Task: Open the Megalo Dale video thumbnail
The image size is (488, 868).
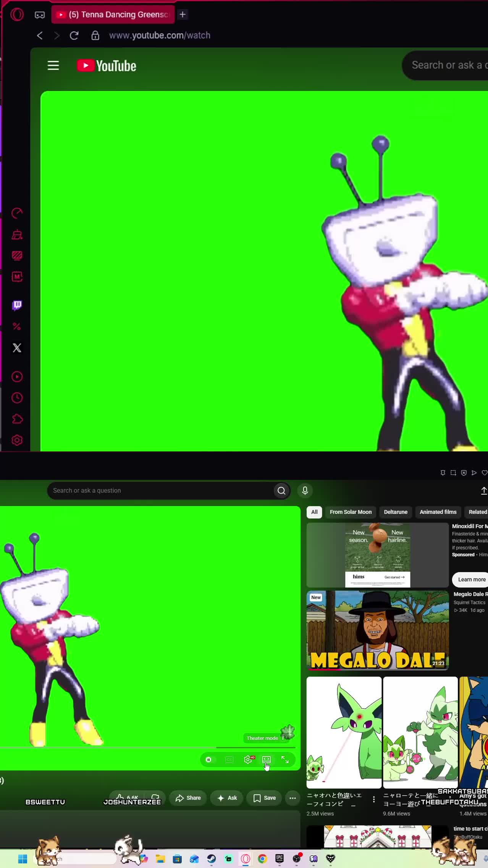Action: pos(377,630)
